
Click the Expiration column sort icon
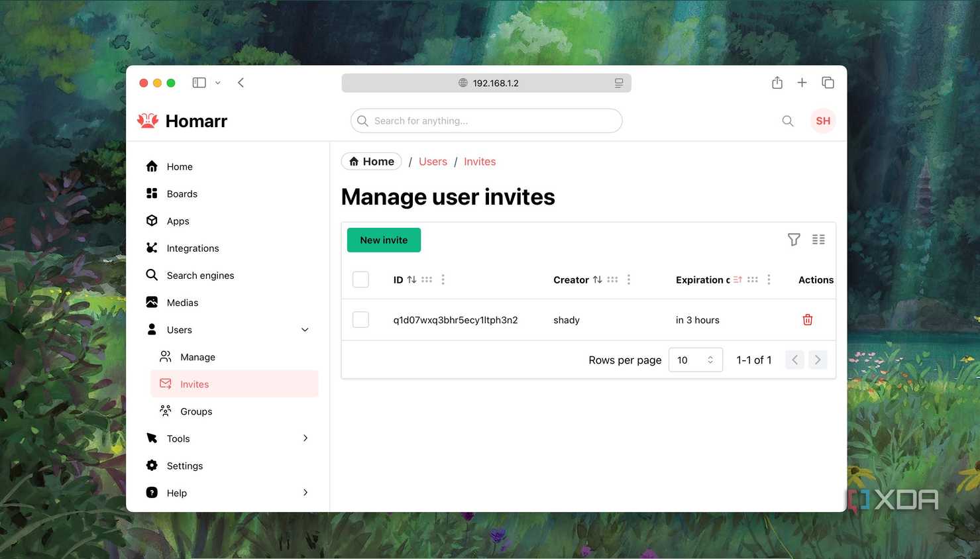pos(737,279)
